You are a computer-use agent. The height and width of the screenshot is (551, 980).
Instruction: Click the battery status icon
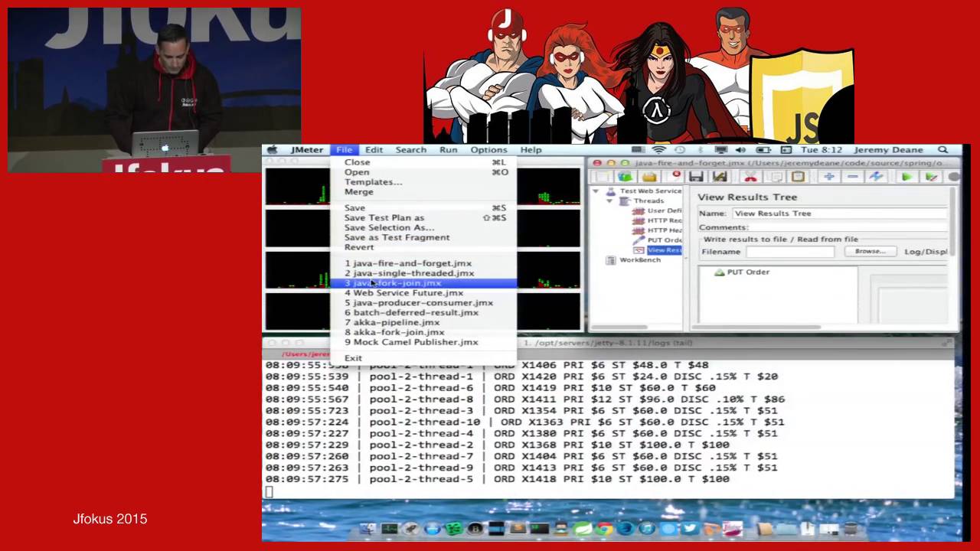763,150
